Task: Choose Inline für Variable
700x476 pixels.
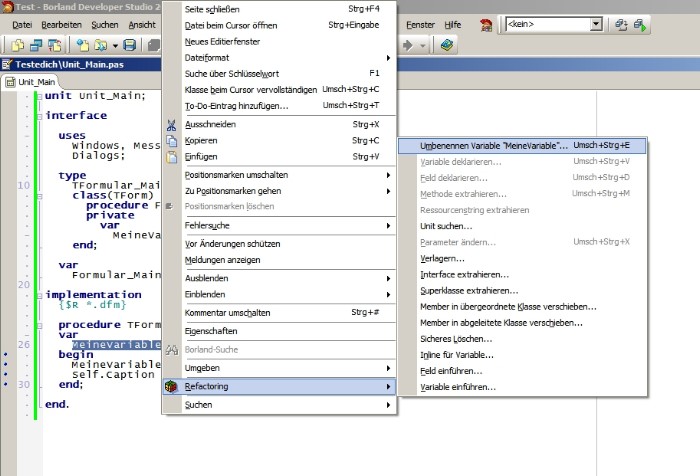Action: point(522,355)
